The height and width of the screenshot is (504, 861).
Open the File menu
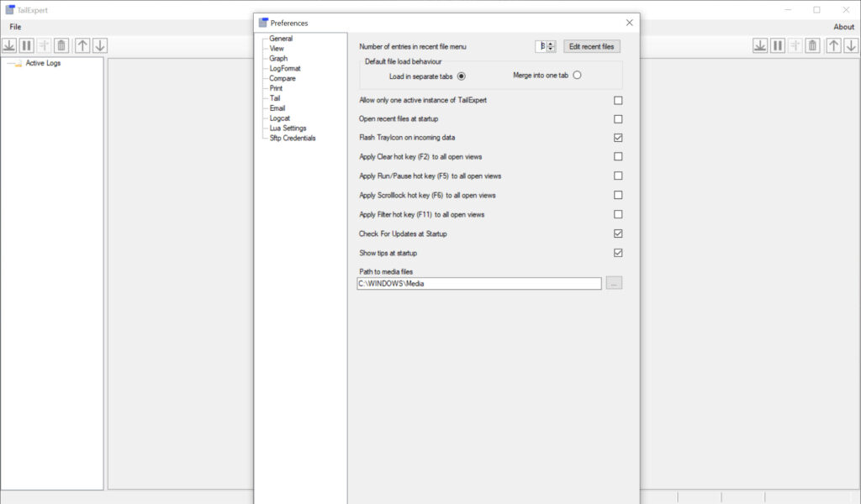pyautogui.click(x=15, y=27)
